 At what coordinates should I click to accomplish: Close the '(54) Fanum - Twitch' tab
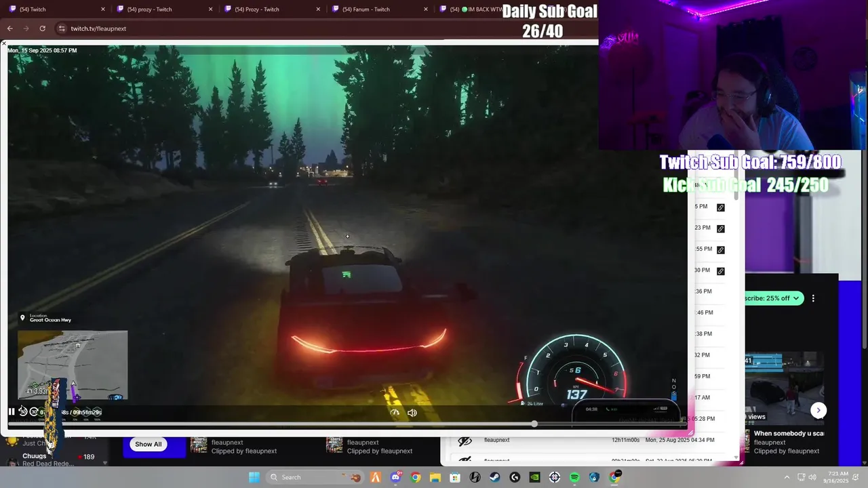coord(426,9)
